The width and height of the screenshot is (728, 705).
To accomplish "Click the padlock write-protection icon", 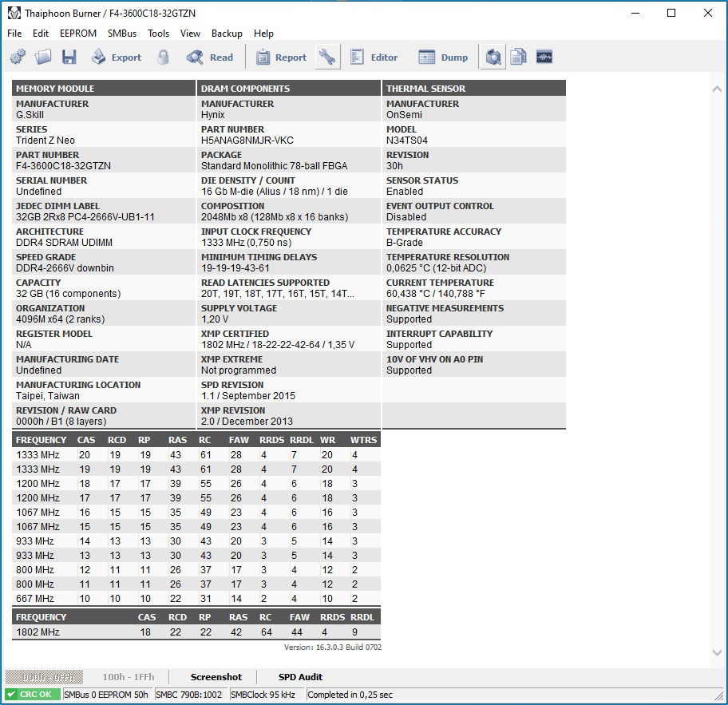I will pyautogui.click(x=163, y=57).
